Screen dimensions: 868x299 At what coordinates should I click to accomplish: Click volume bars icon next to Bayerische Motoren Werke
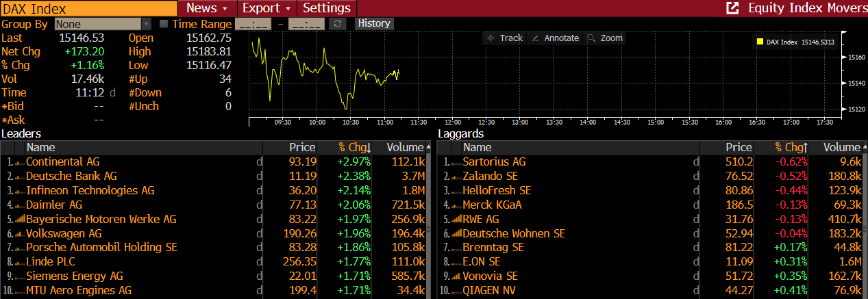pyautogui.click(x=19, y=220)
